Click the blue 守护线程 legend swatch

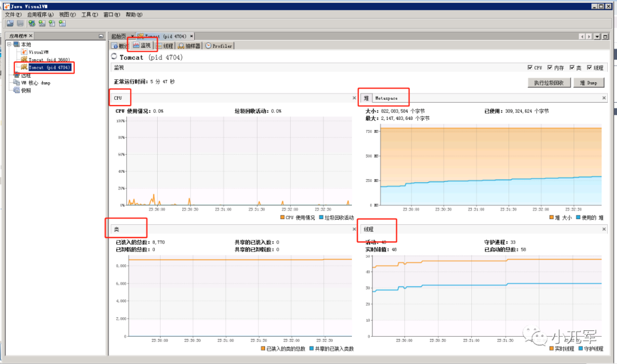(580, 348)
